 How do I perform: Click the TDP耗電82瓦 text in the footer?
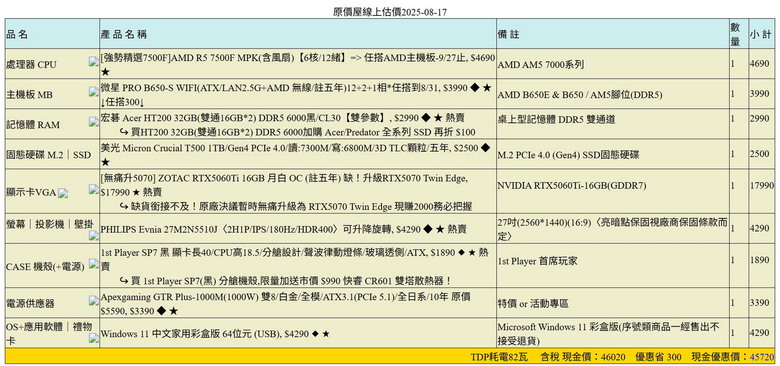coord(499,357)
